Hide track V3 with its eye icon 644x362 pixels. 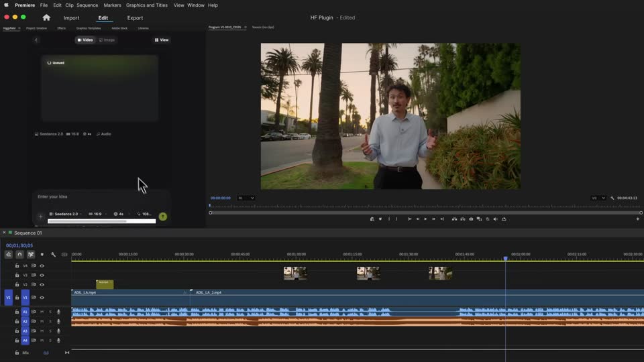point(42,275)
